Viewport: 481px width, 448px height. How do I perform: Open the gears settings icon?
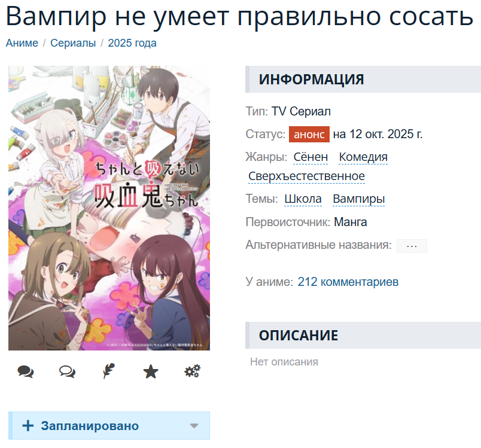192,371
